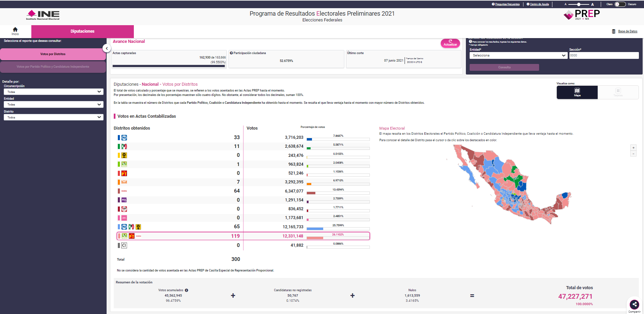Viewport: 644px width, 314px height.
Task: Click the small 'A' decrease font label
Action: (x=566, y=4)
